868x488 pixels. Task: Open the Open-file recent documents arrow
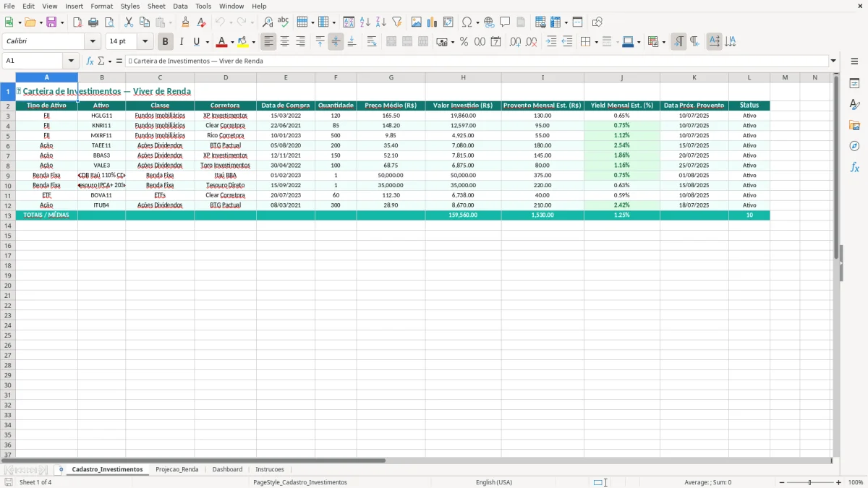point(41,22)
